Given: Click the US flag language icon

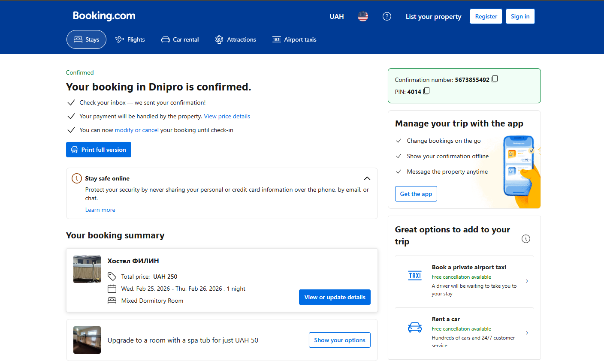Looking at the screenshot, I should [363, 16].
